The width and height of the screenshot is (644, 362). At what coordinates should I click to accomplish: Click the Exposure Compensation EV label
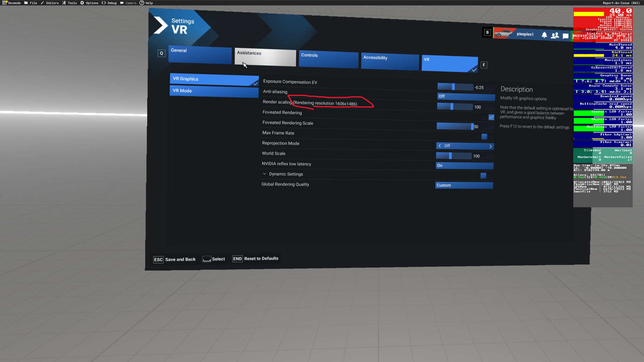click(x=290, y=82)
